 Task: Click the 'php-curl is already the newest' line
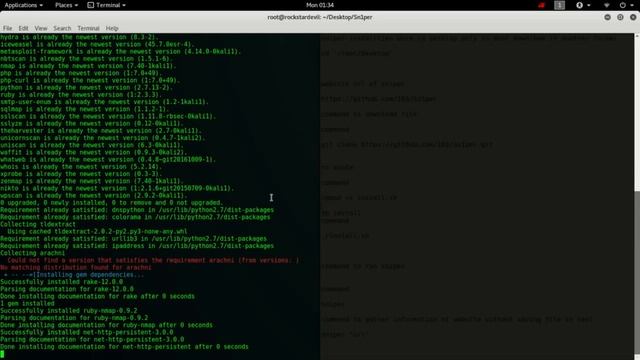pos(90,80)
